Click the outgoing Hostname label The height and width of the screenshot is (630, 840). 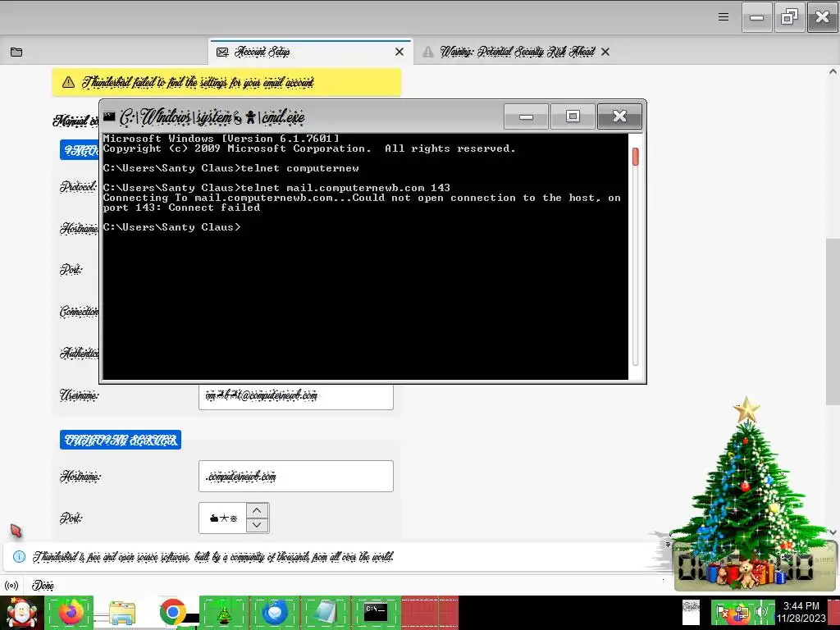coord(80,476)
